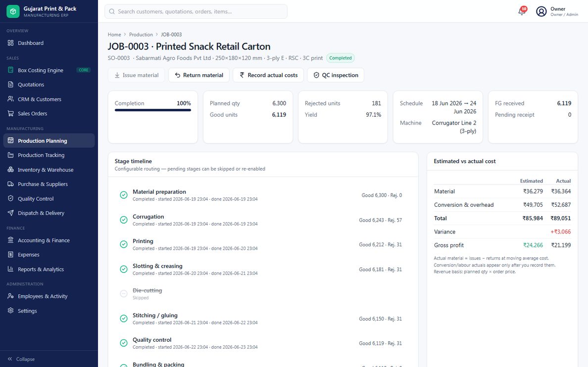588x367 pixels.
Task: Go to Inventory & Warehouse menu item
Action: click(49, 170)
